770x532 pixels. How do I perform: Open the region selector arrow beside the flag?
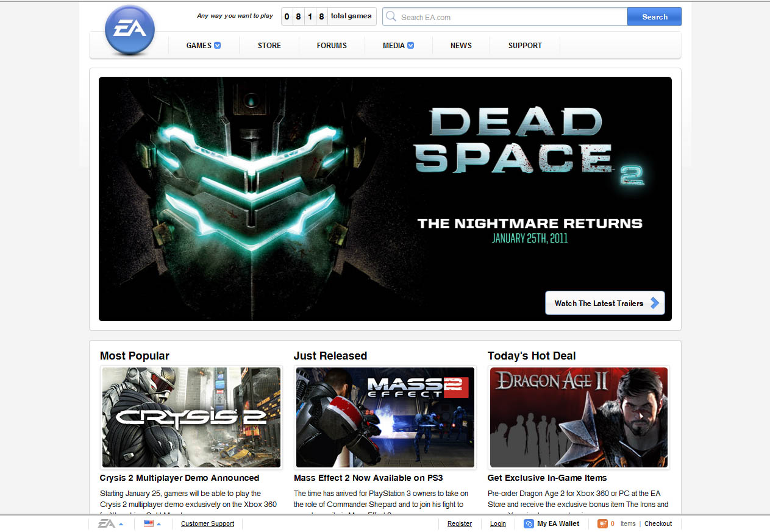(159, 524)
